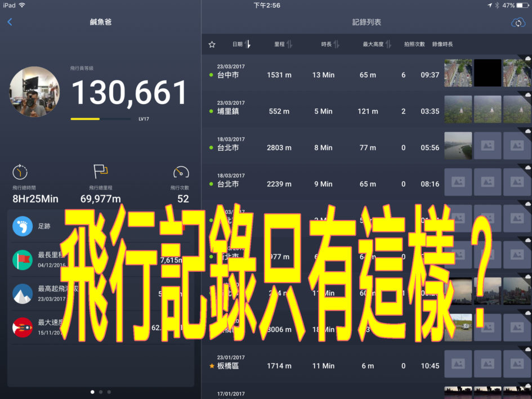The image size is (532, 399).
Task: Tap the battery indicator icon
Action: [x=522, y=6]
